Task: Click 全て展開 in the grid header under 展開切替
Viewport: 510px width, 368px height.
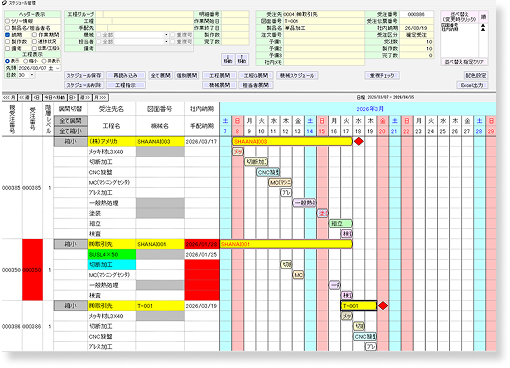Action: [70, 121]
